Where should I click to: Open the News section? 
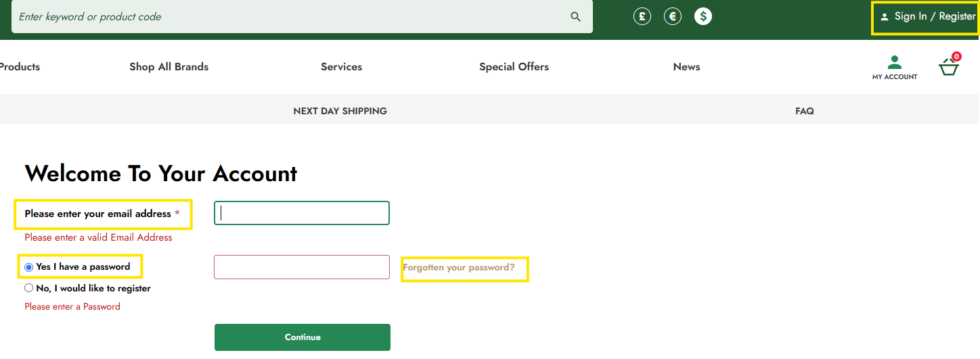click(687, 67)
